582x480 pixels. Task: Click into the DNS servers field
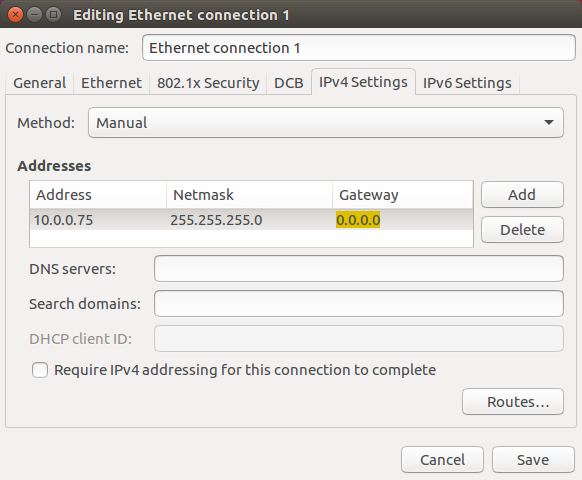coord(359,268)
